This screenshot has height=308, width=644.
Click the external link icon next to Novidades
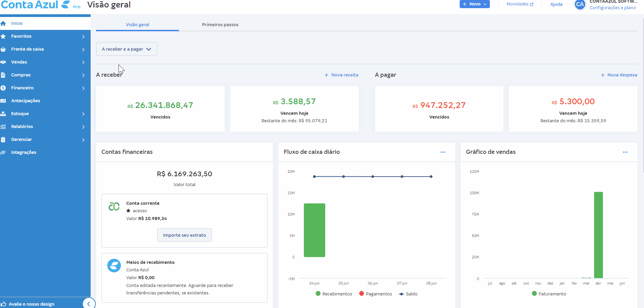532,4
